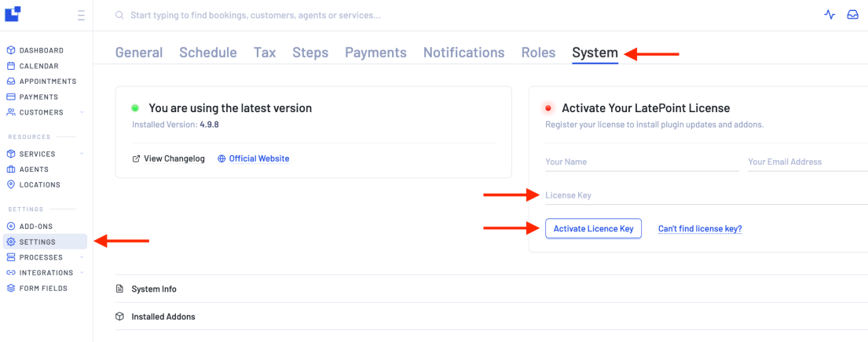Expand the Services submenu chevron
This screenshot has width=868, height=342.
click(82, 154)
